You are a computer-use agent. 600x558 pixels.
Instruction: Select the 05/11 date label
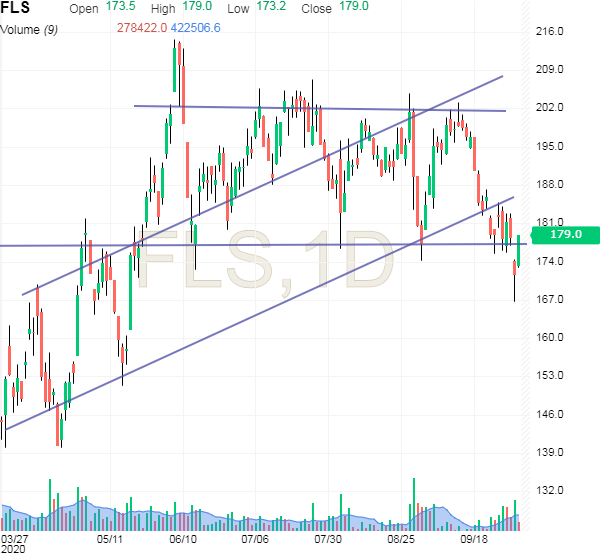pyautogui.click(x=109, y=537)
